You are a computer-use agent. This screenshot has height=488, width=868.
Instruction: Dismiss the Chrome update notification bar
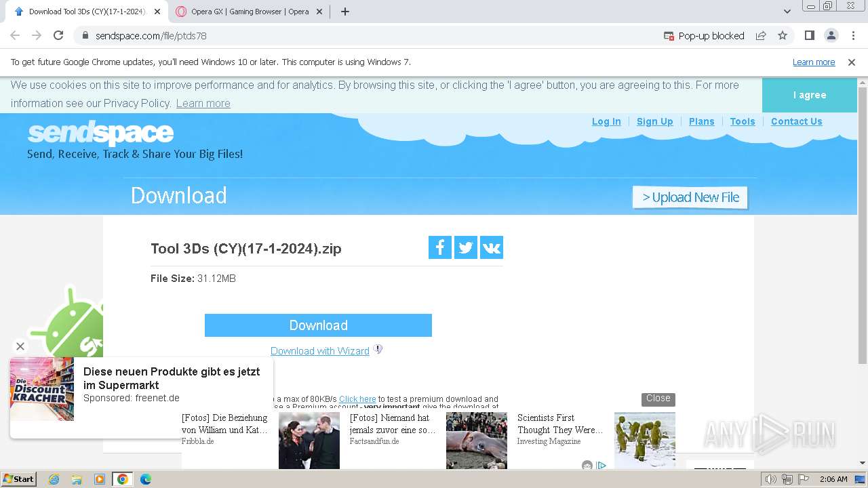[x=852, y=62]
